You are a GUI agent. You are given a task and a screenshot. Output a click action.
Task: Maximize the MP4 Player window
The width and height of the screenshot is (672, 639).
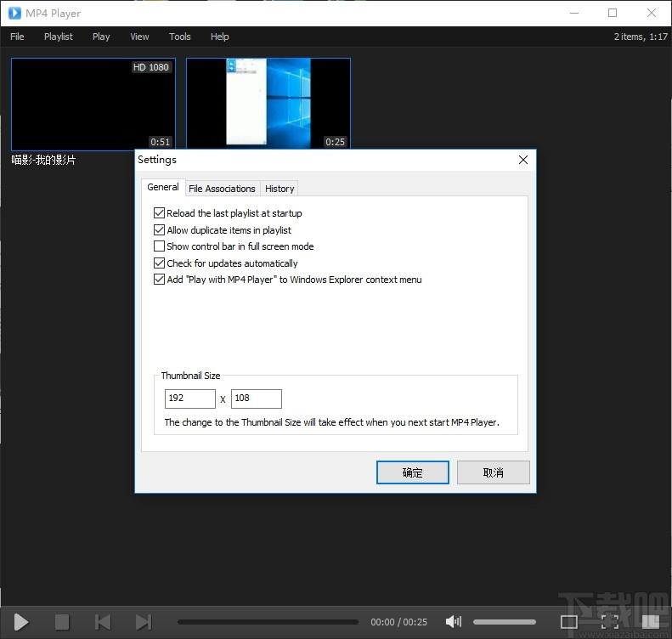pyautogui.click(x=613, y=13)
